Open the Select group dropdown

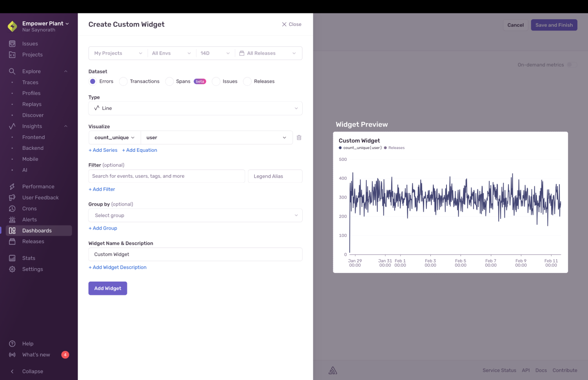(x=195, y=215)
